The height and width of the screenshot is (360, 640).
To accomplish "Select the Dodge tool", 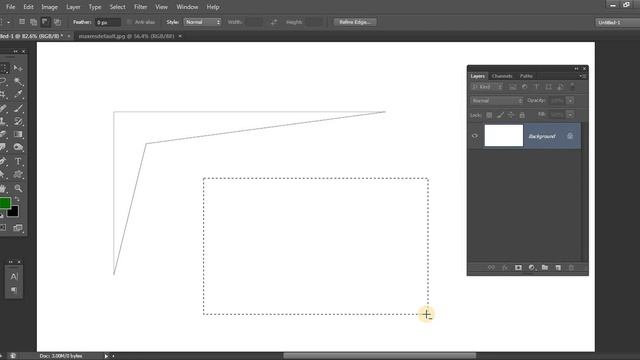I will coord(18,147).
